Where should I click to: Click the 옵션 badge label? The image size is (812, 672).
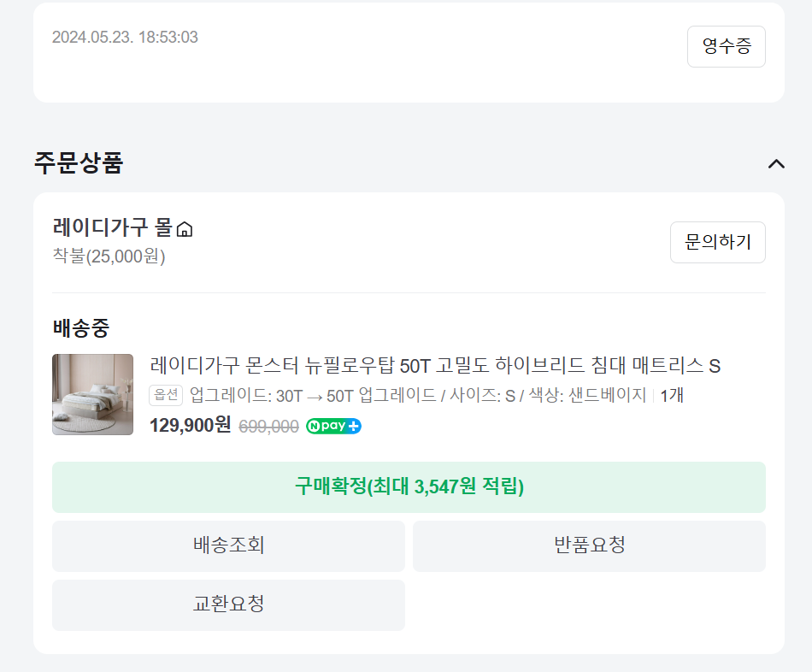click(x=166, y=395)
